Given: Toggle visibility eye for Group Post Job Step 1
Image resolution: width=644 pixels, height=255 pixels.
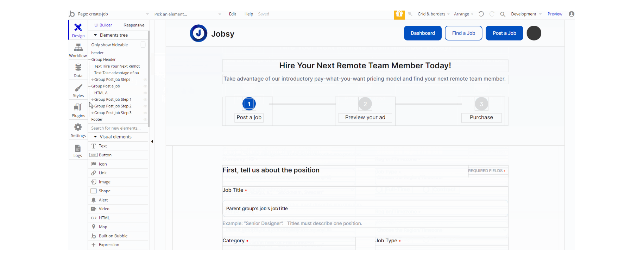Looking at the screenshot, I should click(x=145, y=99).
